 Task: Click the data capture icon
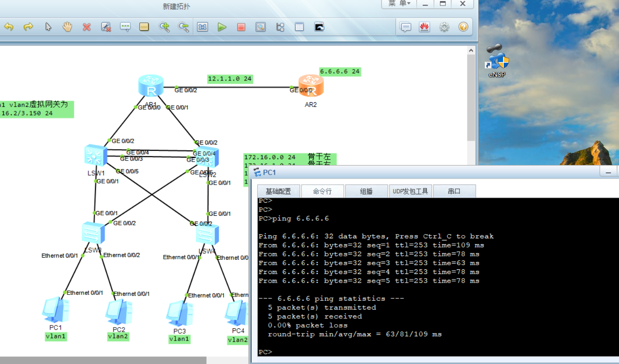260,27
